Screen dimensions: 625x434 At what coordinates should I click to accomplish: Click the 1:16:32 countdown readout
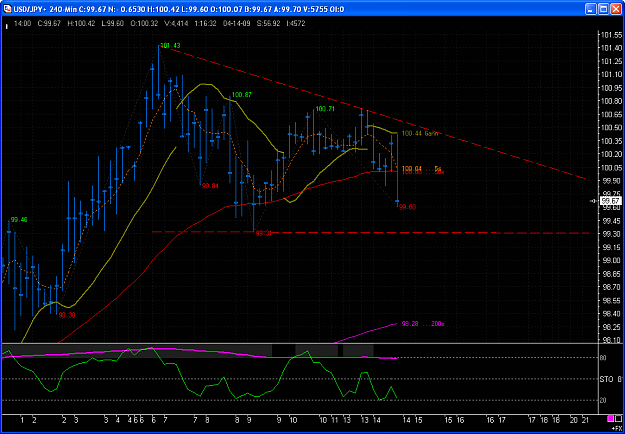coord(206,24)
